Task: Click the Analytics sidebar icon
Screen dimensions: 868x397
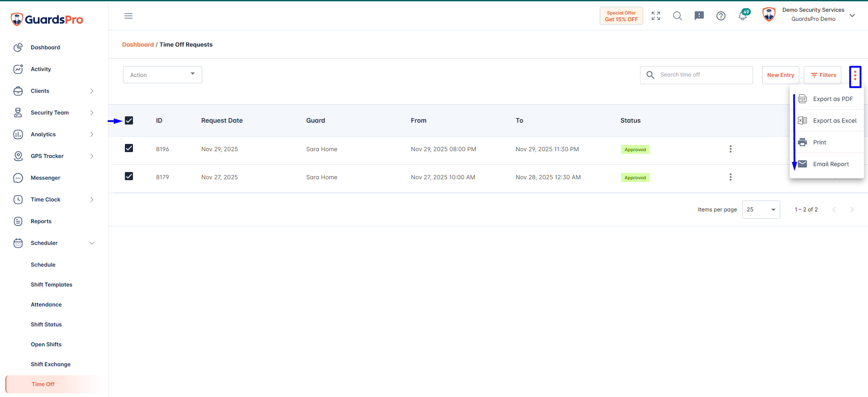Action: [18, 134]
